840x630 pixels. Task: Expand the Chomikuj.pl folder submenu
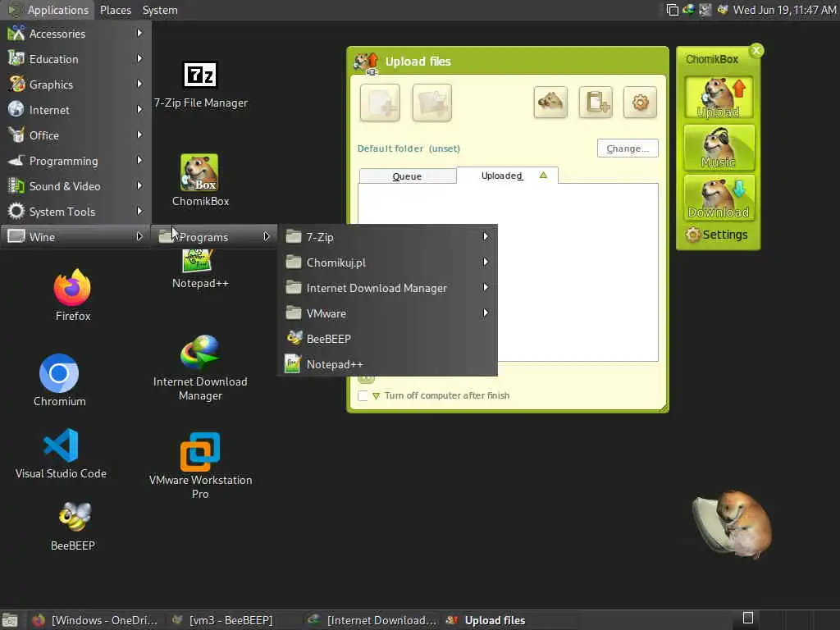click(x=388, y=262)
